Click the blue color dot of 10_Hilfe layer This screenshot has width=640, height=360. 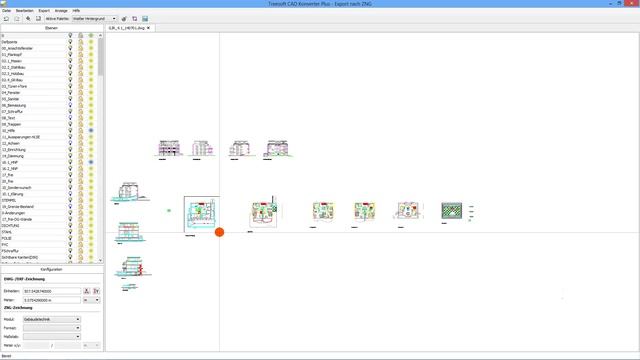pos(91,131)
